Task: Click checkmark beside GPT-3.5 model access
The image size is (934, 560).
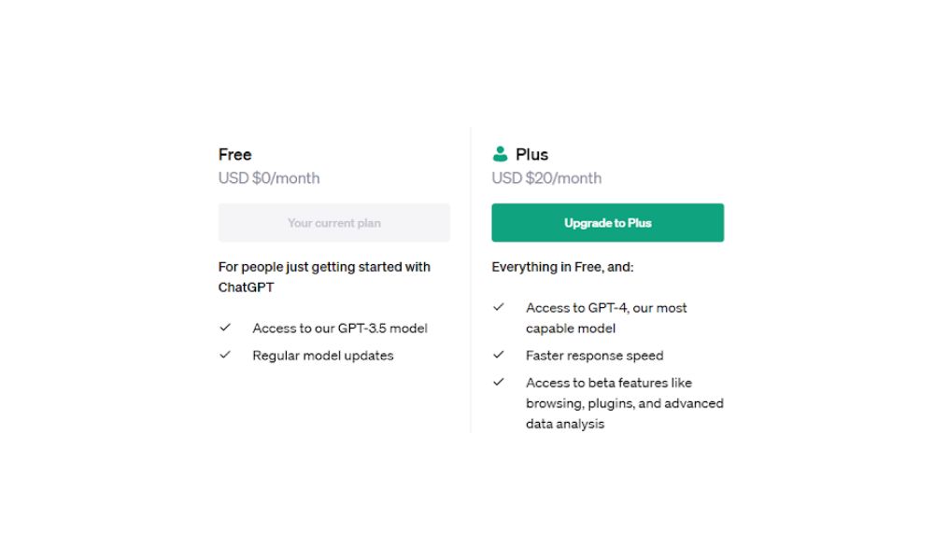Action: pyautogui.click(x=225, y=328)
